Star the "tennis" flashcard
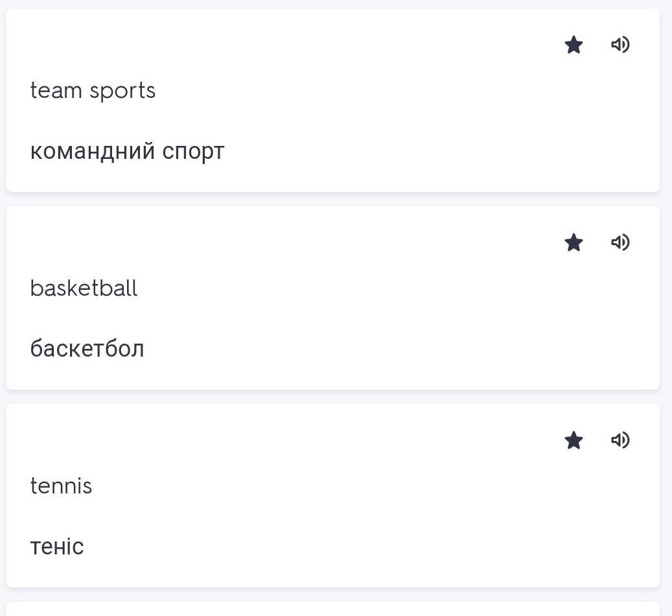The height and width of the screenshot is (616, 672). (x=574, y=441)
